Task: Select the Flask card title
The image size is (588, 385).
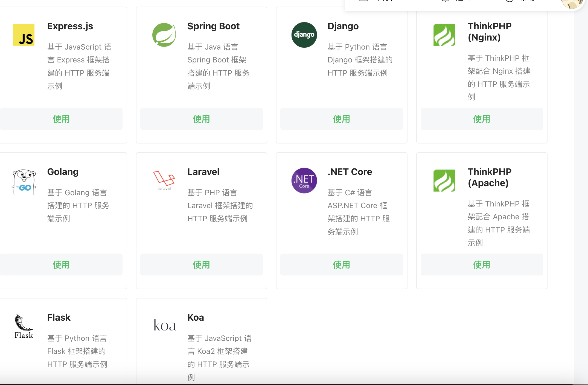Action: coord(59,318)
